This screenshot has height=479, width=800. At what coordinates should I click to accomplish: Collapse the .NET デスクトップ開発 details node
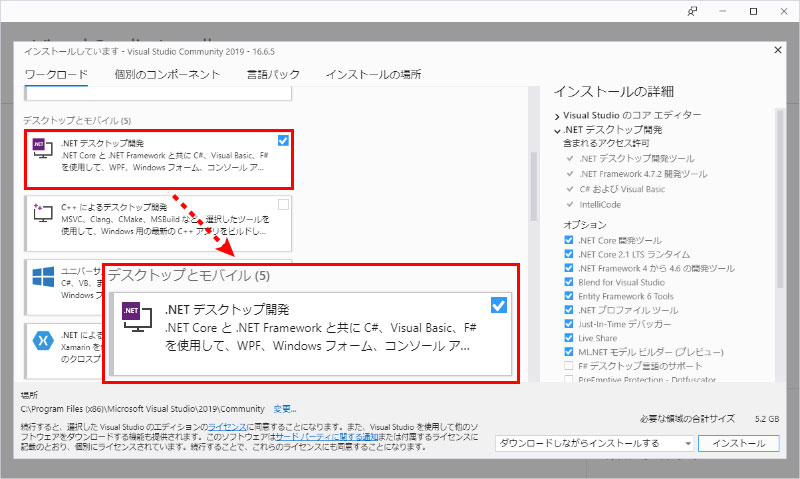pos(557,131)
